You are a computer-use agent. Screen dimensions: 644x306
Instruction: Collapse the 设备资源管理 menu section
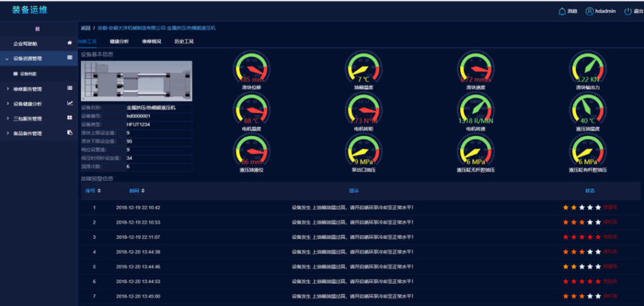[x=8, y=58]
